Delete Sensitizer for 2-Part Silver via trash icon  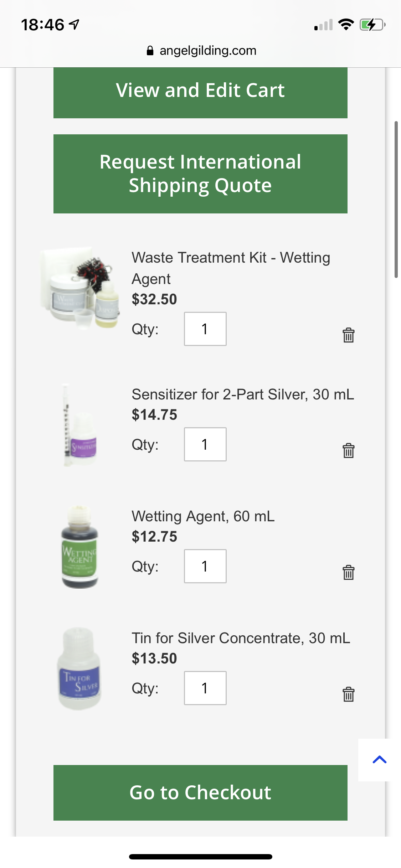pyautogui.click(x=349, y=450)
